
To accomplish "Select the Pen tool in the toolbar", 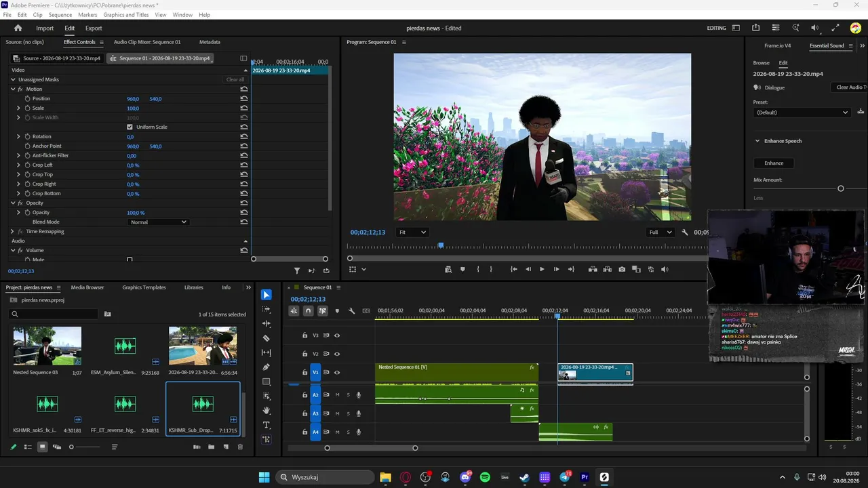I will (x=267, y=367).
